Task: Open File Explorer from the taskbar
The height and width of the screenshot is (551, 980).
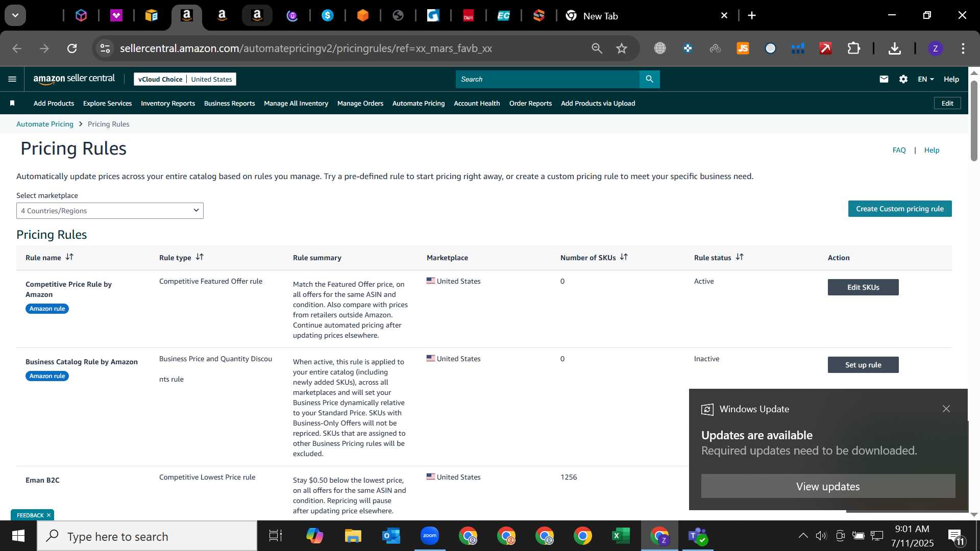Action: point(353,536)
